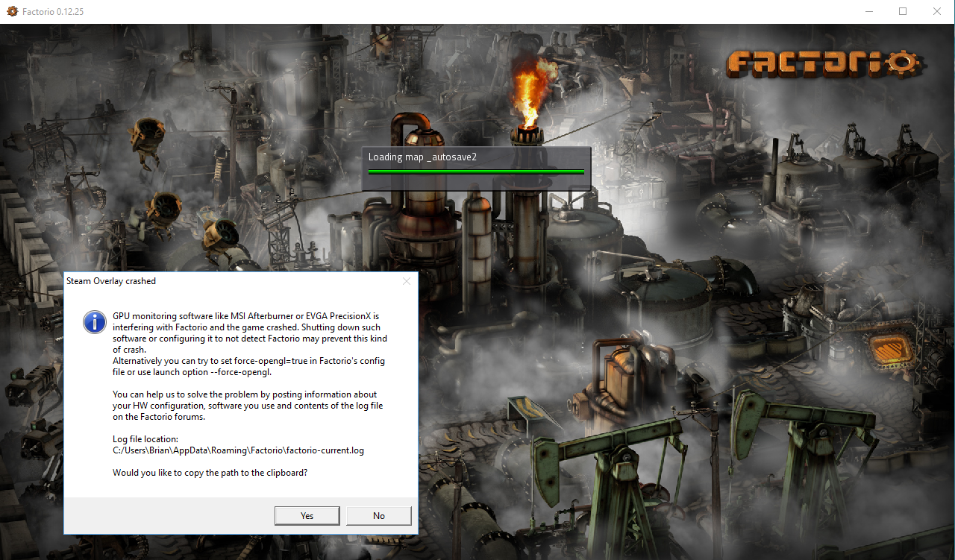Close the Steam Overlay crashed dialog
Image resolution: width=955 pixels, height=560 pixels.
(407, 281)
